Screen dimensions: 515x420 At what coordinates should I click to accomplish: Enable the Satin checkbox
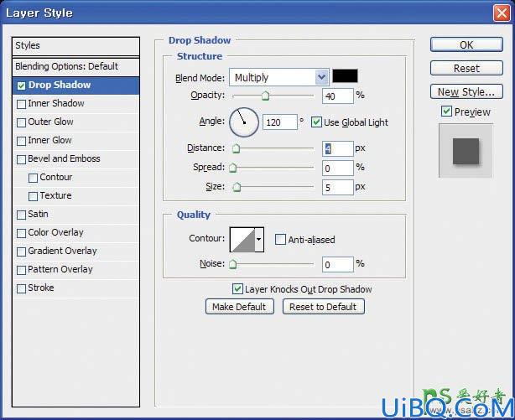[x=21, y=215]
